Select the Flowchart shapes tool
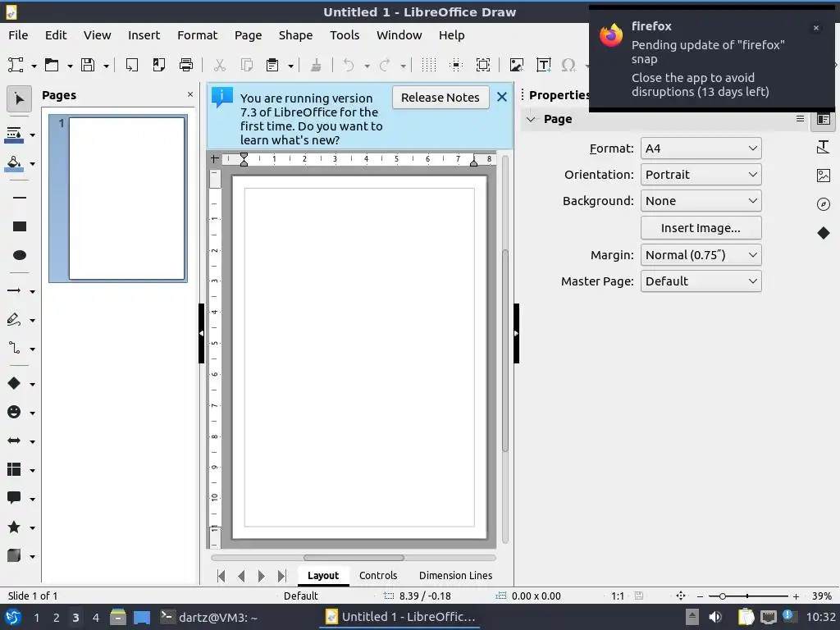Viewport: 840px width, 630px height. coord(14,470)
